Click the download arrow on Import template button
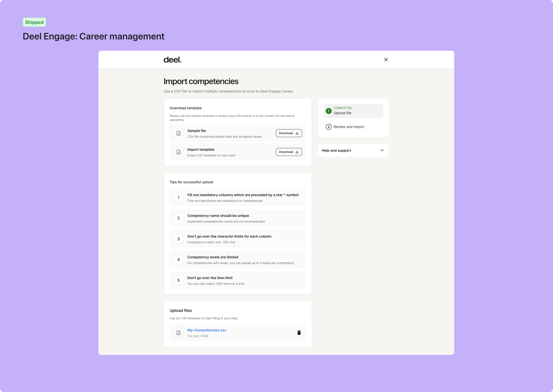Image resolution: width=553 pixels, height=392 pixels. click(x=297, y=152)
